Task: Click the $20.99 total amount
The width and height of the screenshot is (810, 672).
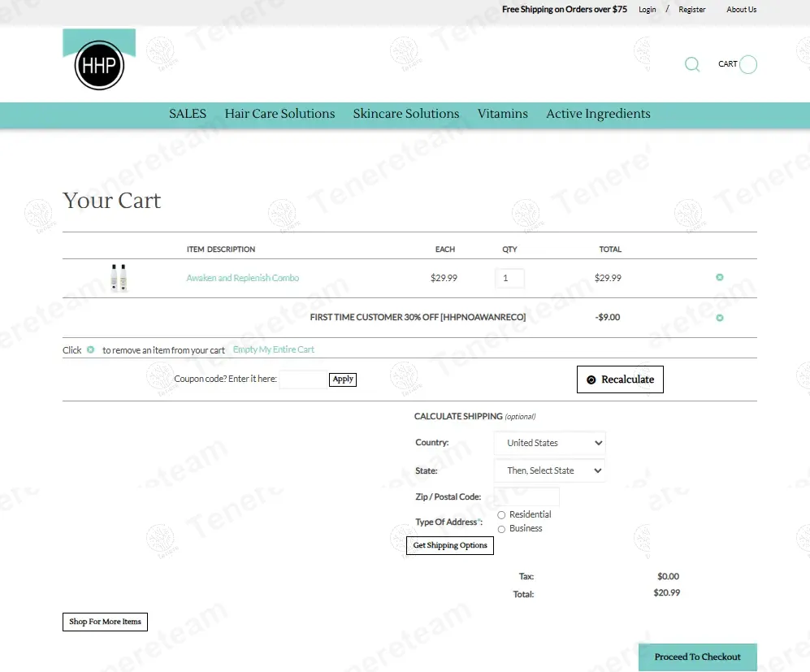Action: (x=666, y=593)
